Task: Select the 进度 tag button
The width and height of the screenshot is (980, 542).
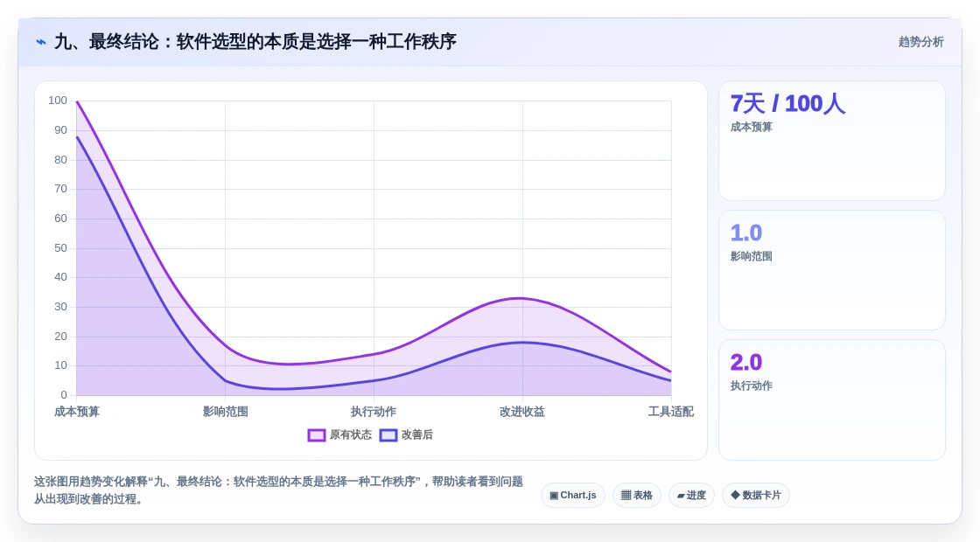Action: [691, 495]
